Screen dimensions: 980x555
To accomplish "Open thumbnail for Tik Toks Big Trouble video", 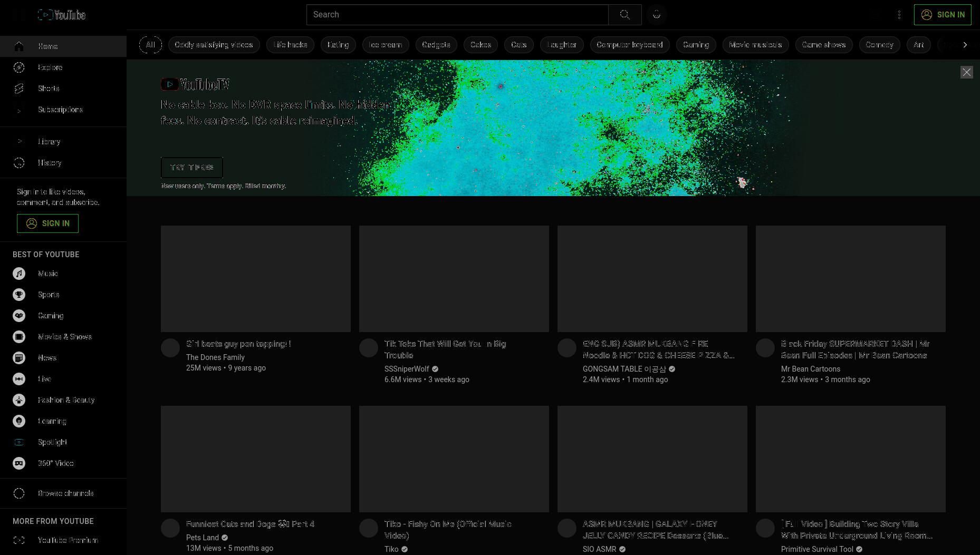I will click(454, 279).
